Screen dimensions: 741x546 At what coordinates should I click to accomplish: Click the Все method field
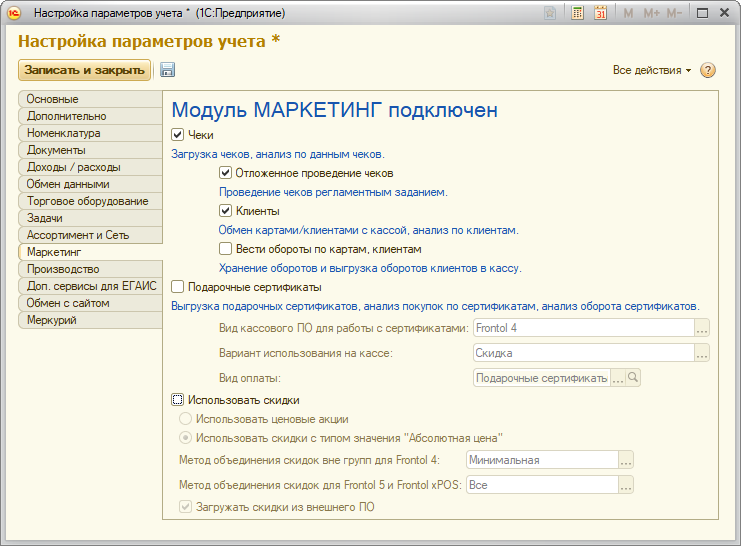pyautogui.click(x=543, y=485)
